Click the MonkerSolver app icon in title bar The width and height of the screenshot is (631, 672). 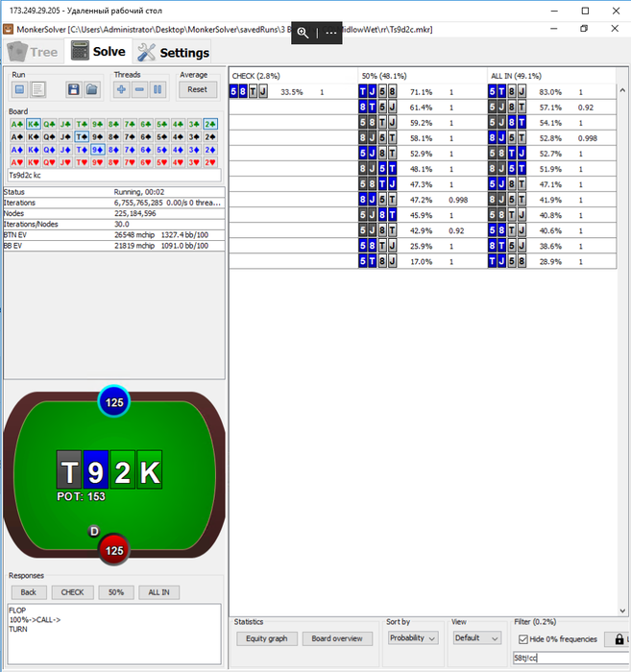tap(8, 29)
